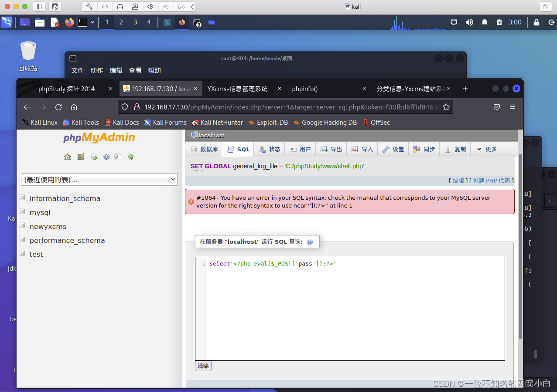This screenshot has height=392, width=557.
Task: Open Firefox Pocket save icon
Action: coord(496,107)
